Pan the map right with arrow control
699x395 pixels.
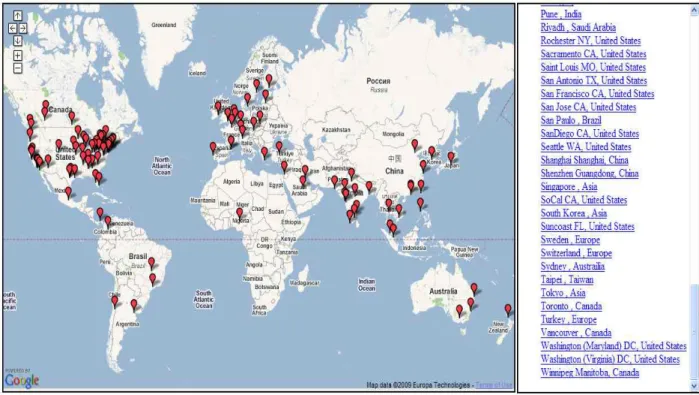(x=22, y=28)
